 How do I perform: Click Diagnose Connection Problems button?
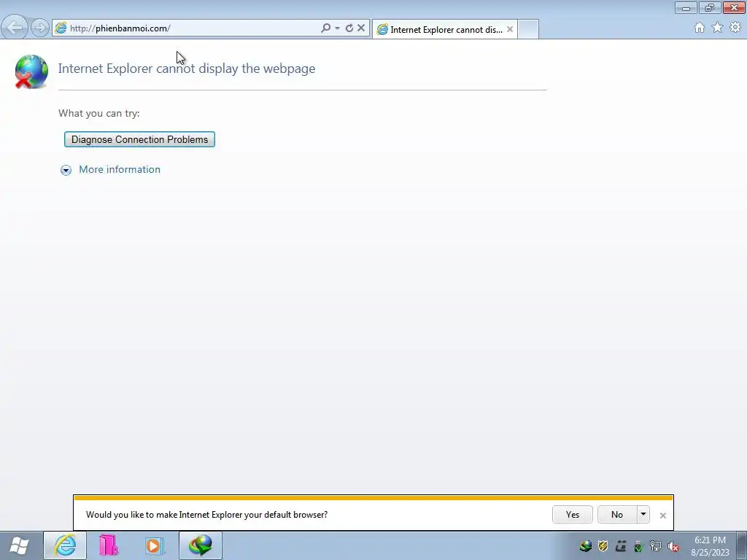[139, 139]
